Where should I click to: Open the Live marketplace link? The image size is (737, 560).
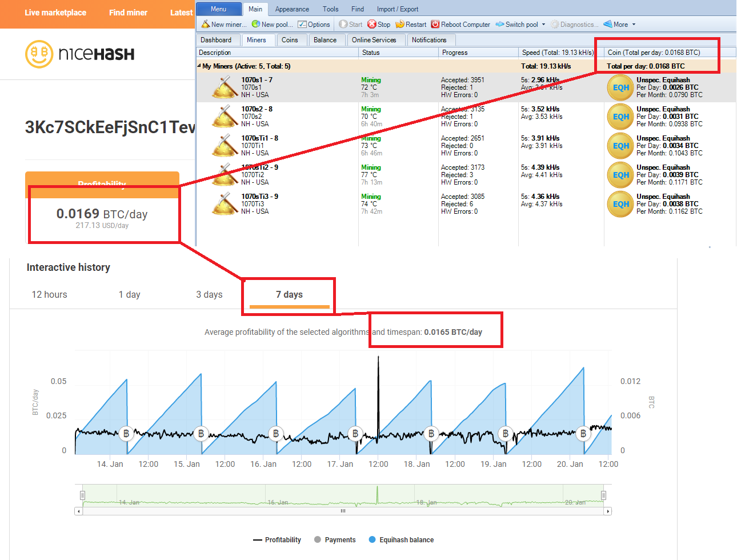coord(55,13)
